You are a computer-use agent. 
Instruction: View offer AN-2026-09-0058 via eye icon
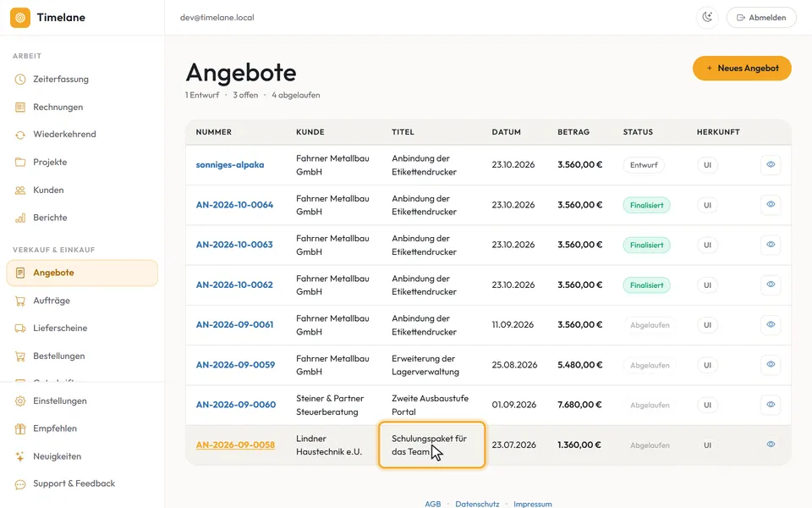pos(771,444)
